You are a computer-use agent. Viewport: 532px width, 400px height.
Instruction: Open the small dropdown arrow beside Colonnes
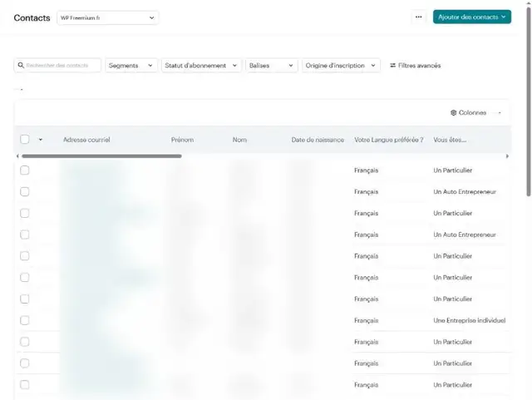coord(500,113)
